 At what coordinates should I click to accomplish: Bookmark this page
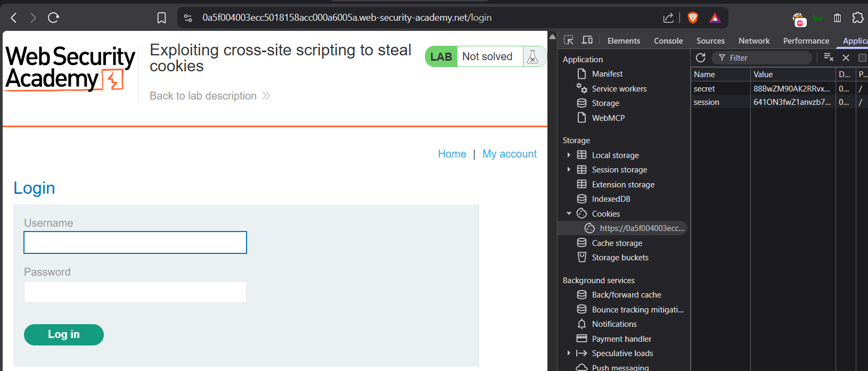click(162, 18)
